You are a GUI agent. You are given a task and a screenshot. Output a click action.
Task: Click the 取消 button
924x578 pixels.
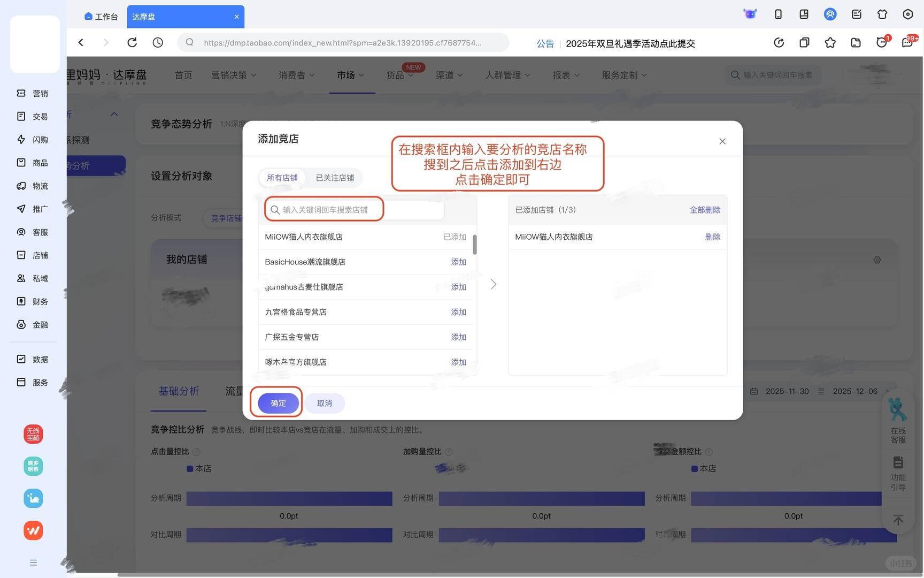(325, 403)
